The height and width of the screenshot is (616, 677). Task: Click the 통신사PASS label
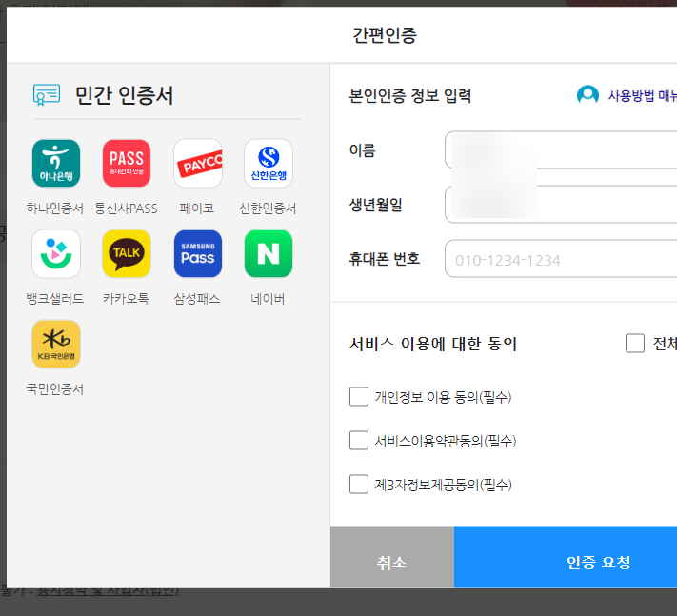[x=126, y=209]
